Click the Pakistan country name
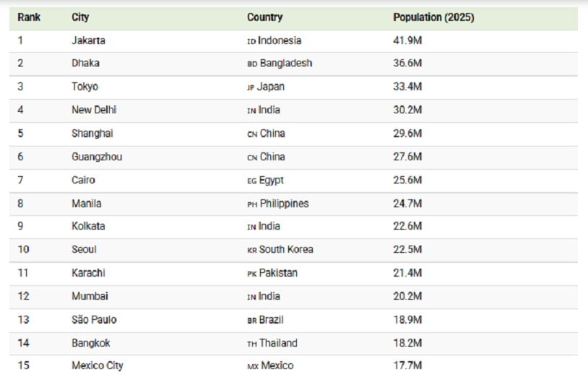 [278, 273]
